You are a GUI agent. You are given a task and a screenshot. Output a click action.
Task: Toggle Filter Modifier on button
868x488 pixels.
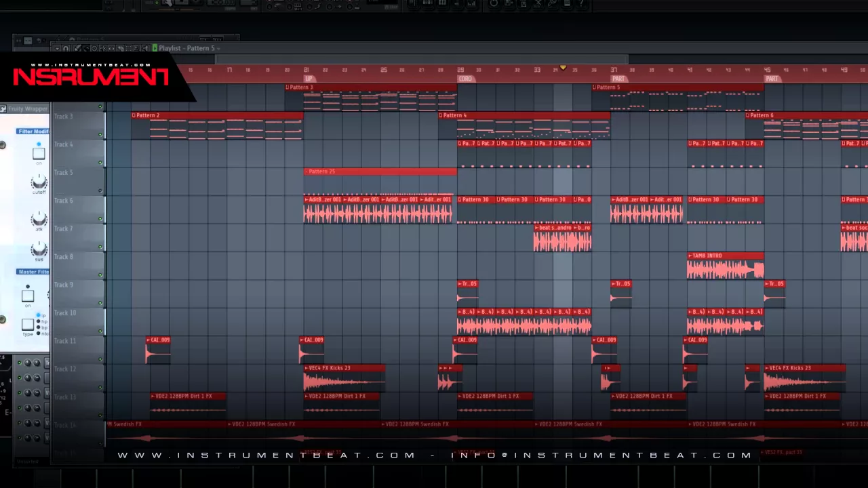39,153
